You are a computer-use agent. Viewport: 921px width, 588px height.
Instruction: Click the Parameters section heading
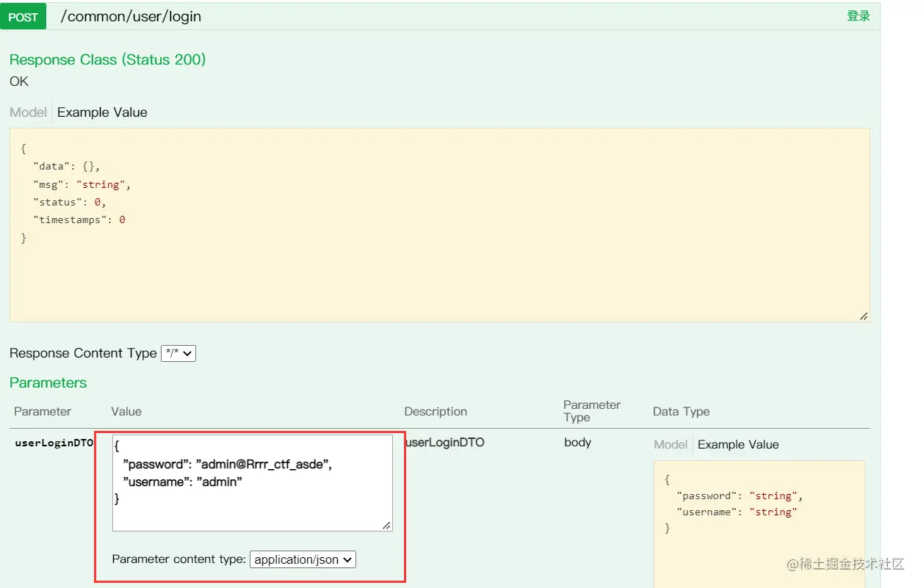pyautogui.click(x=48, y=382)
